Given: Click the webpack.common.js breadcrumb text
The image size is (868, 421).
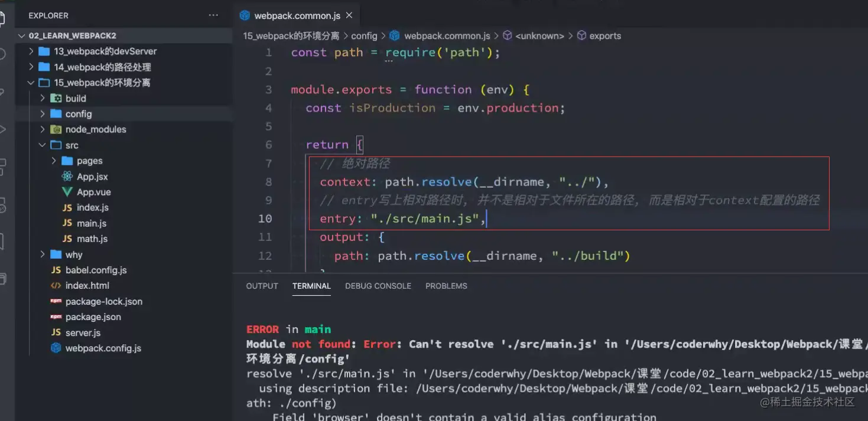Looking at the screenshot, I should (447, 36).
